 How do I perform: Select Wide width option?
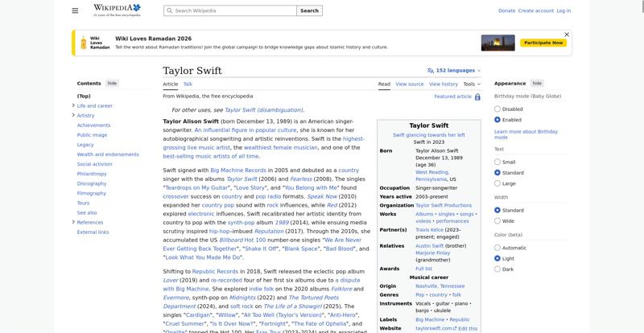click(x=497, y=220)
